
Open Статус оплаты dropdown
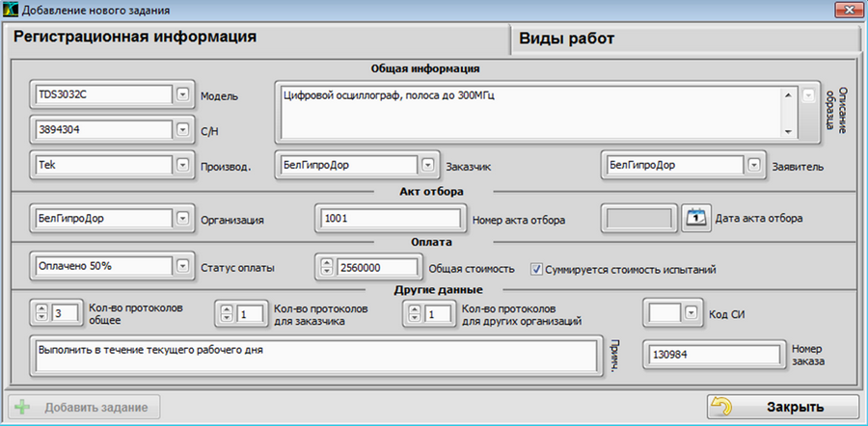(182, 267)
